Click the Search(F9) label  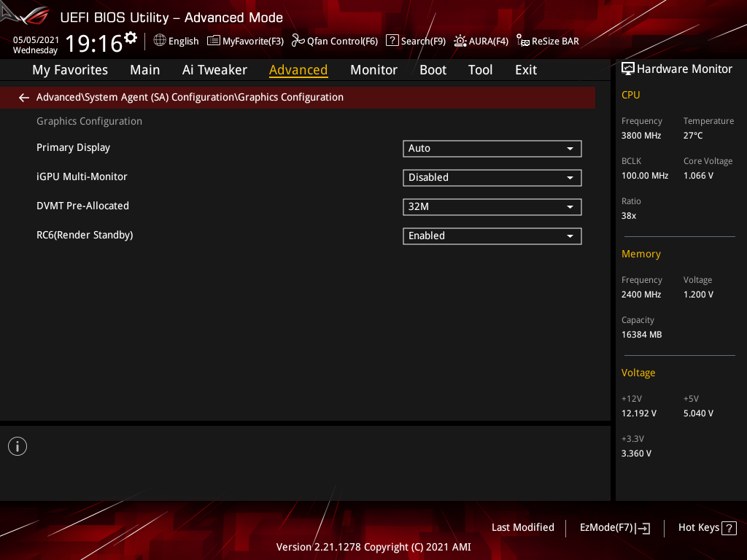click(423, 42)
